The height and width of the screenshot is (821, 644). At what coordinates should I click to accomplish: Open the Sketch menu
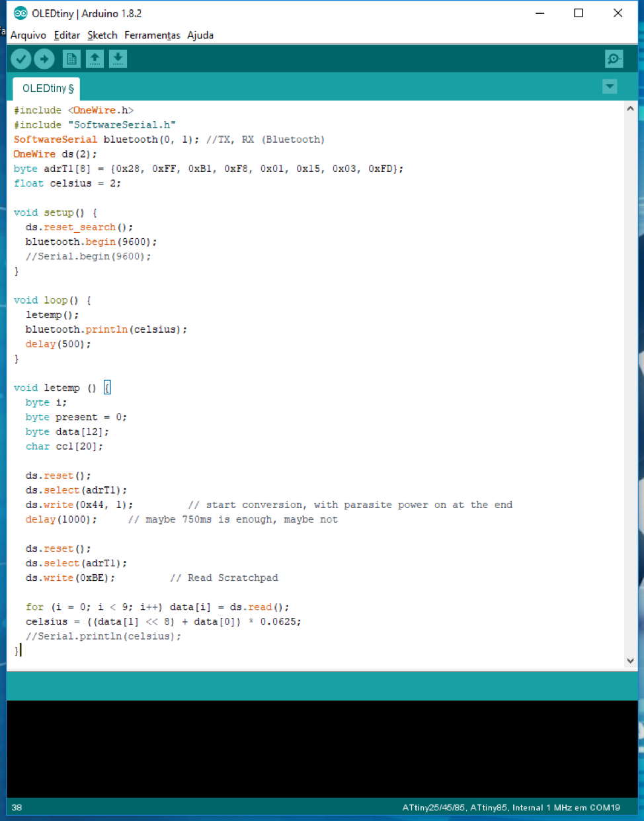[x=102, y=35]
